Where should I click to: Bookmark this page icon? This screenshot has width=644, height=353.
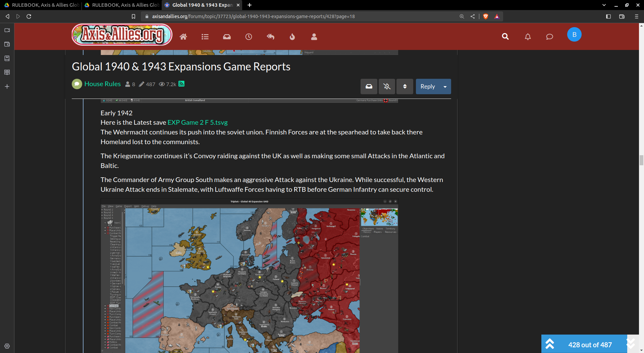coord(133,16)
